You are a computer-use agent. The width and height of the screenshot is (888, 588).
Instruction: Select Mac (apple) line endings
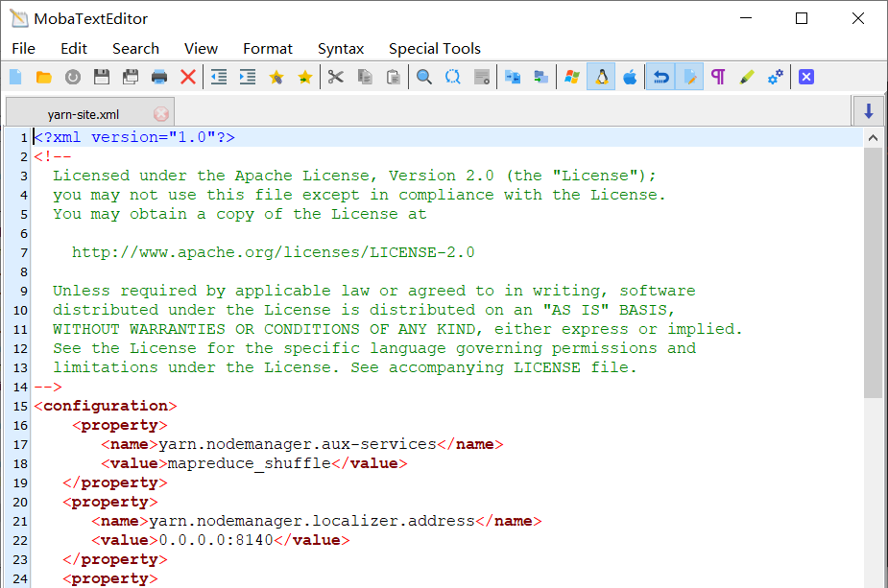click(630, 77)
